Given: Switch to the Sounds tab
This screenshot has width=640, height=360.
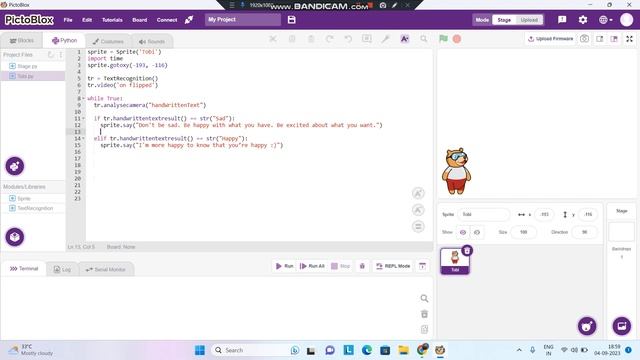Looking at the screenshot, I should 151,41.
